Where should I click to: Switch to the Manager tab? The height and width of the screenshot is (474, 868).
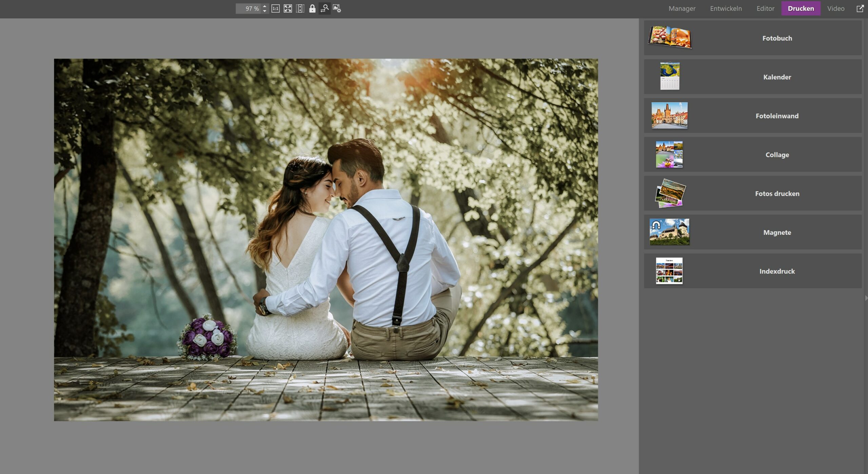[x=682, y=8]
